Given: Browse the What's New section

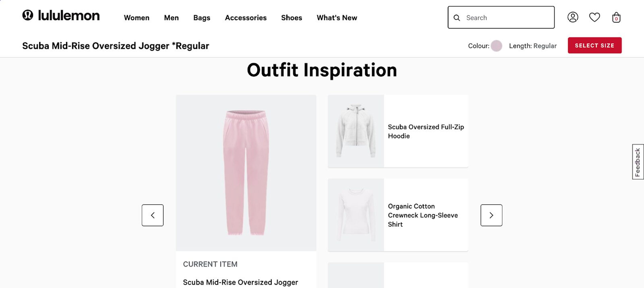Looking at the screenshot, I should pos(336,18).
